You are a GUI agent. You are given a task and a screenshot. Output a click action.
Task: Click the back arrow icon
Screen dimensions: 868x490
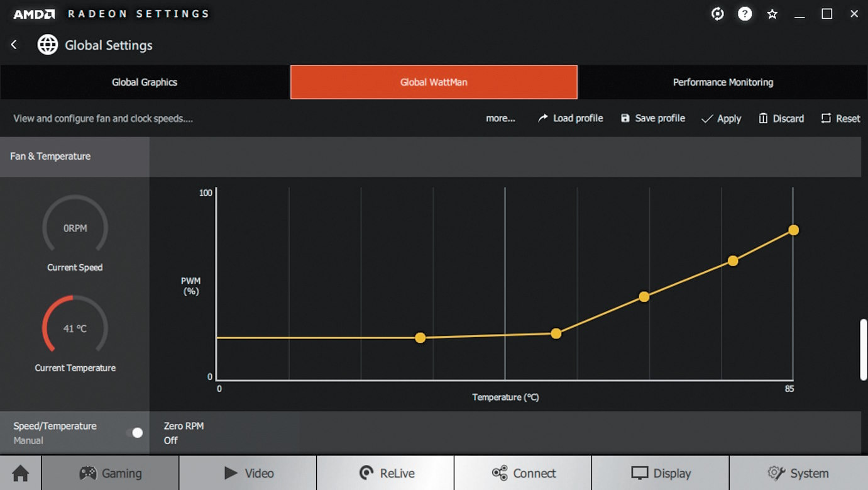click(14, 45)
